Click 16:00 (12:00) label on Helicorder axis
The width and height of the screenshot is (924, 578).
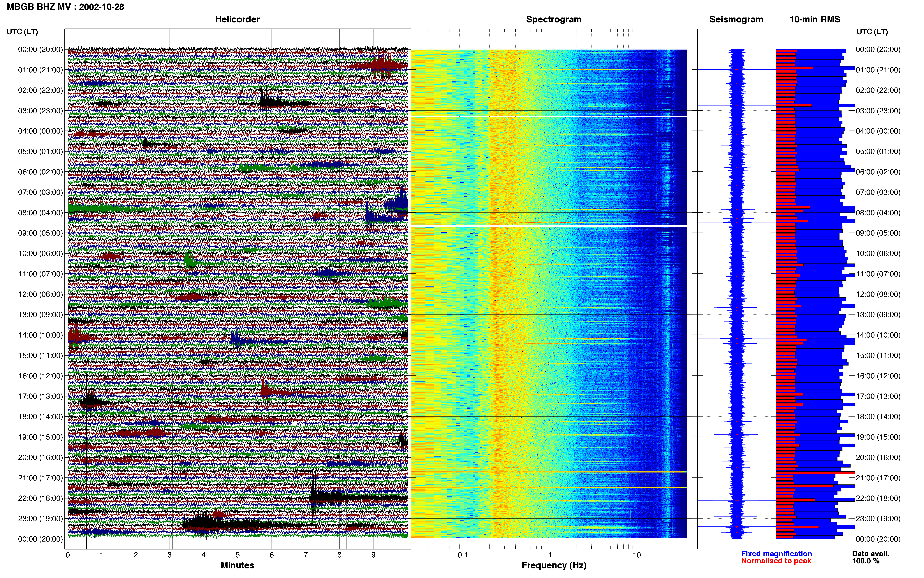tap(40, 376)
